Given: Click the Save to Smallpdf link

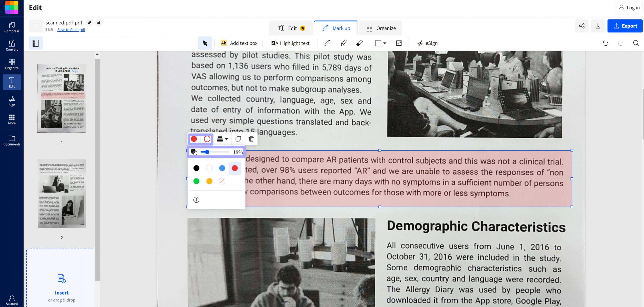Looking at the screenshot, I should [71, 30].
